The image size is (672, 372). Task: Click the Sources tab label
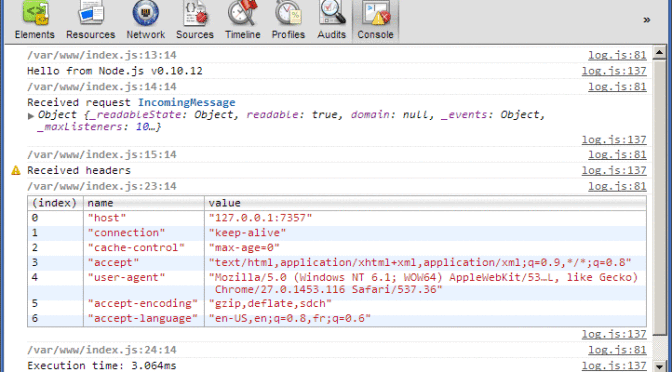pos(195,35)
